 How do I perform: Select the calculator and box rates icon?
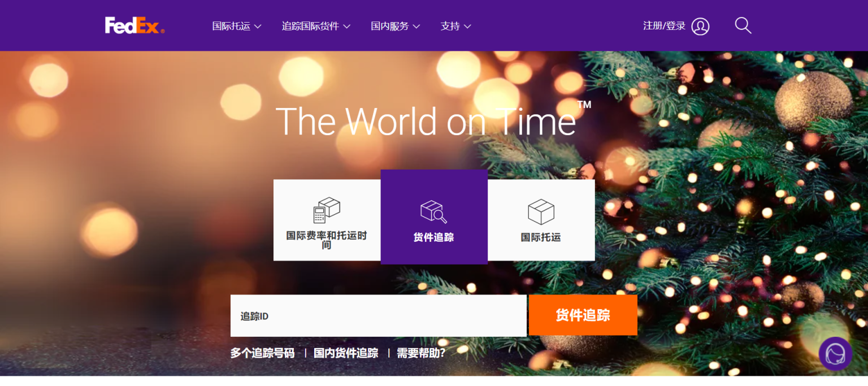pos(327,210)
